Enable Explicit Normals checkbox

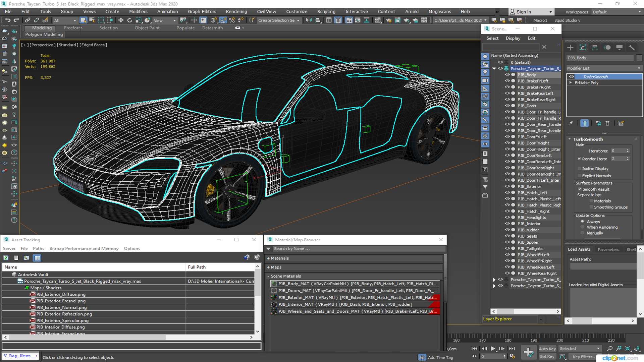pos(579,176)
